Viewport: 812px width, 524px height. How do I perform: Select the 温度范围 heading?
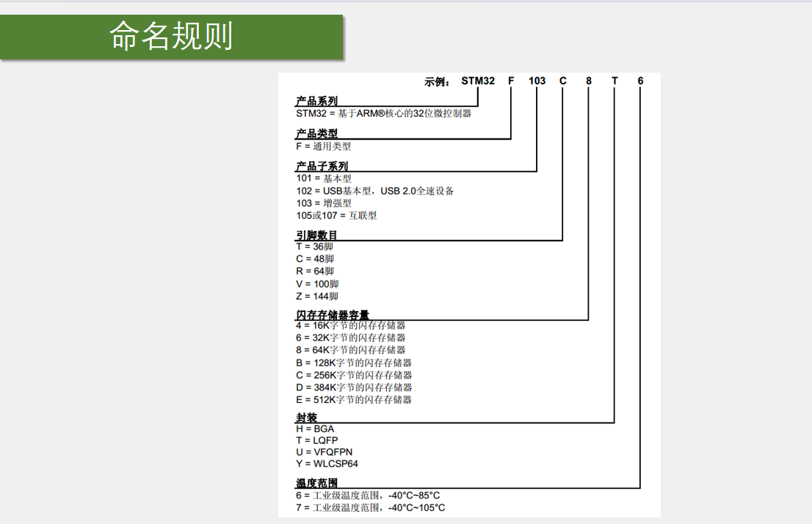point(316,483)
